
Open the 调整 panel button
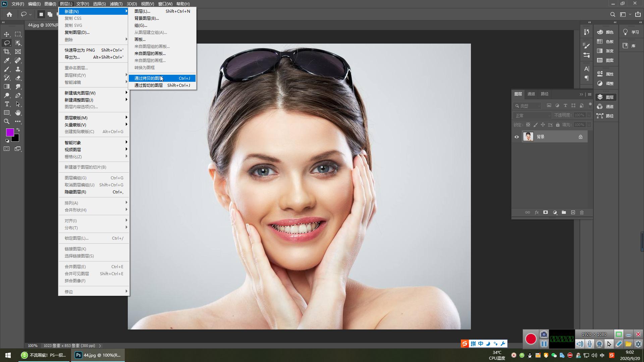point(605,83)
